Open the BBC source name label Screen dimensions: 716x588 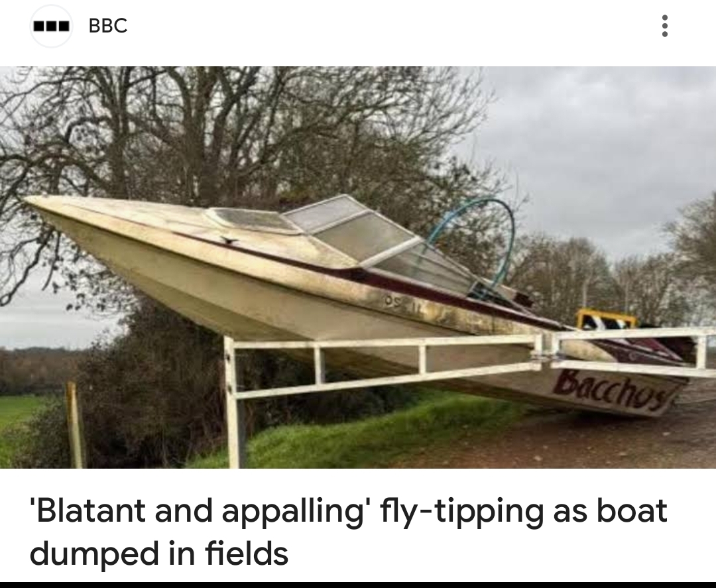[108, 26]
